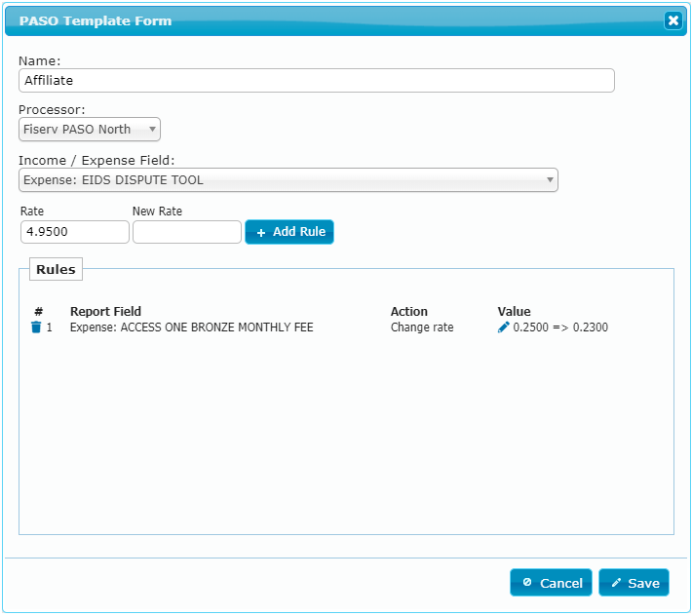The height and width of the screenshot is (616, 692).
Task: Delete rule 1 with the trash icon
Action: click(x=36, y=327)
